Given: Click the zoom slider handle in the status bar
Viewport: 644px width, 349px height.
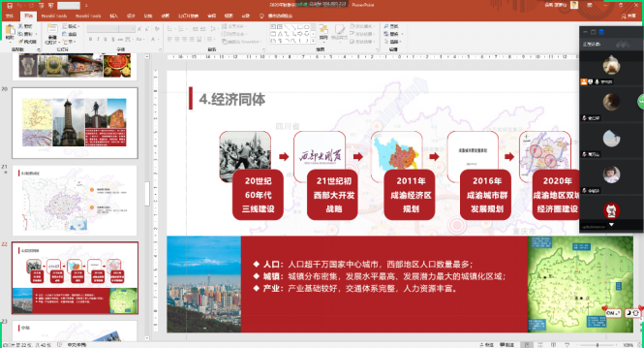Looking at the screenshot, I should click(598, 345).
